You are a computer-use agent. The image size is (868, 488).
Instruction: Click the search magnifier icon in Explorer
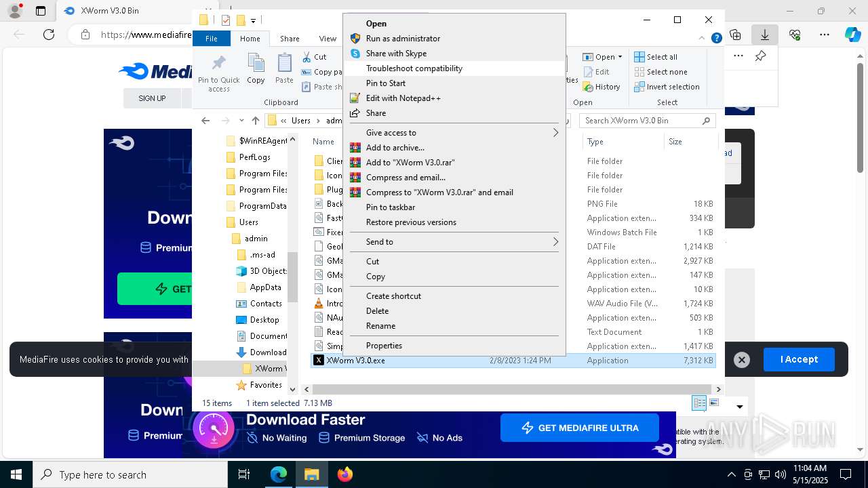click(x=706, y=121)
